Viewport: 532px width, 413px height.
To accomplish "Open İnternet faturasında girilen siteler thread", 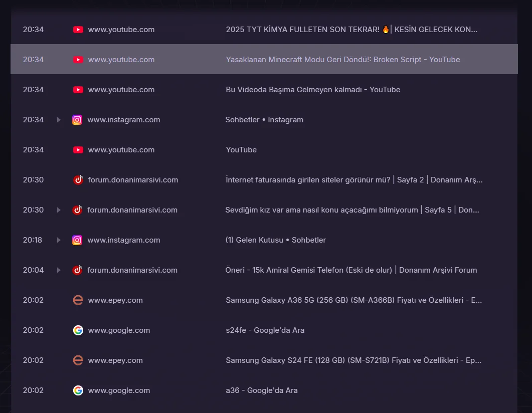I will 354,180.
